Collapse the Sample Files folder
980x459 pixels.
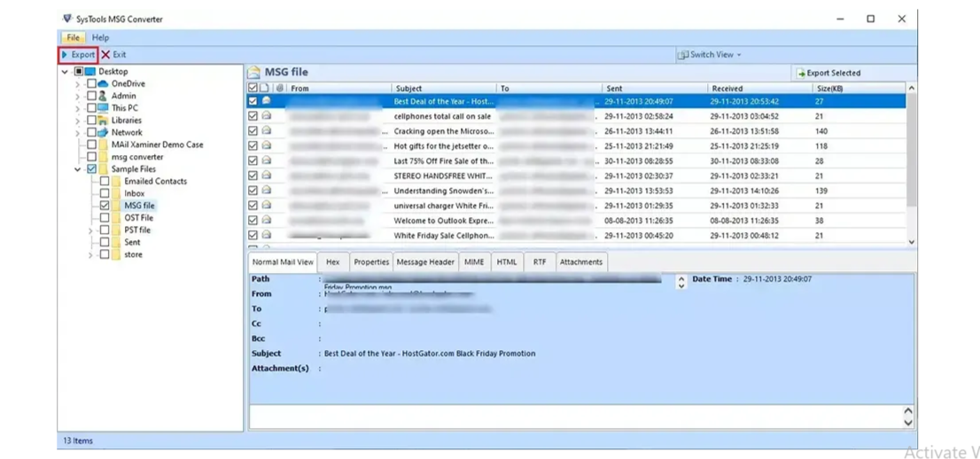77,169
